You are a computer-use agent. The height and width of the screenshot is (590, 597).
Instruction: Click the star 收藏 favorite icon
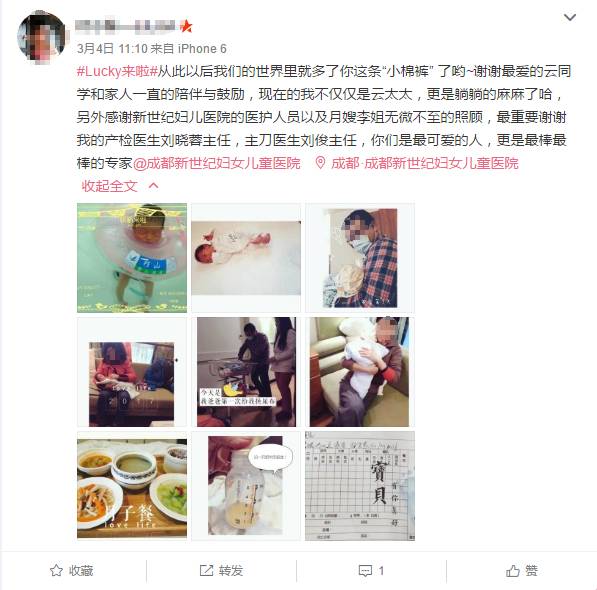pos(56,570)
